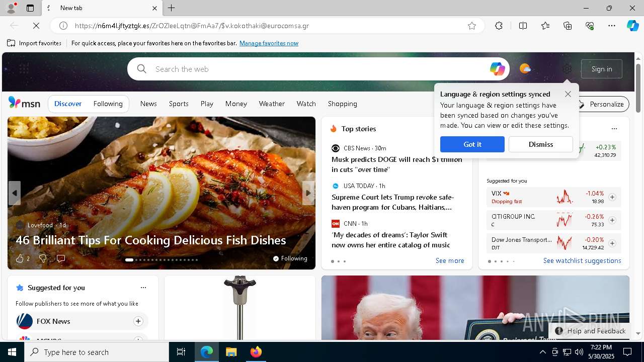
Task: Enable split screen view
Action: point(523,26)
